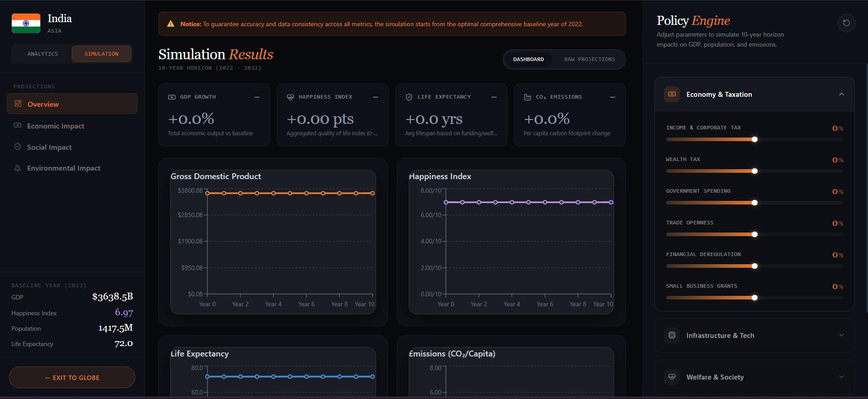Collapse the Economy & Taxation section

[x=842, y=94]
